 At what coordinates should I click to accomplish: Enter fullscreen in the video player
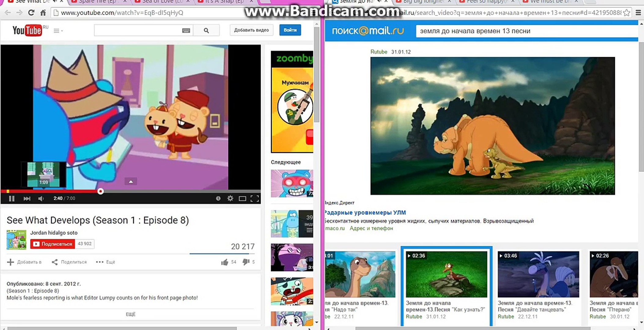pyautogui.click(x=255, y=199)
